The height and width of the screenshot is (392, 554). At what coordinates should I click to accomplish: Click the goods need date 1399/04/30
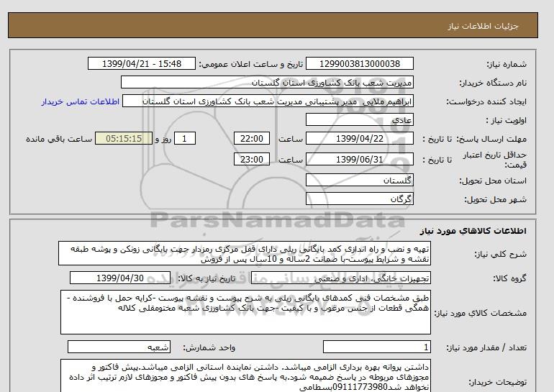(x=120, y=278)
